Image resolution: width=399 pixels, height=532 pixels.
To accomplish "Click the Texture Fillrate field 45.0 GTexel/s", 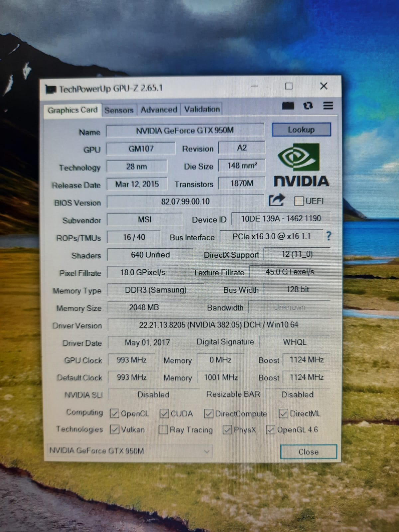I will 290,272.
